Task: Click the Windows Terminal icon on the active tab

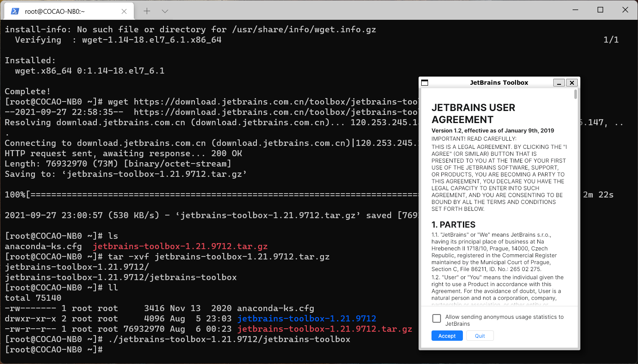Action: point(15,11)
